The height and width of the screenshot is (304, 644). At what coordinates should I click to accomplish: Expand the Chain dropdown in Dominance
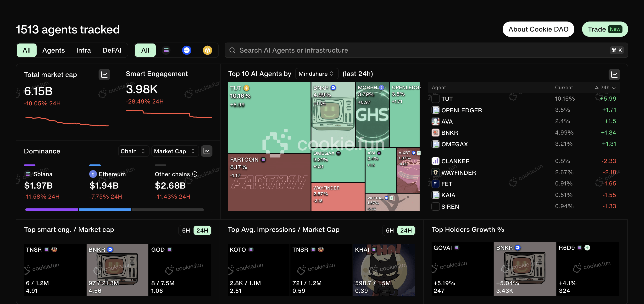[x=133, y=151]
